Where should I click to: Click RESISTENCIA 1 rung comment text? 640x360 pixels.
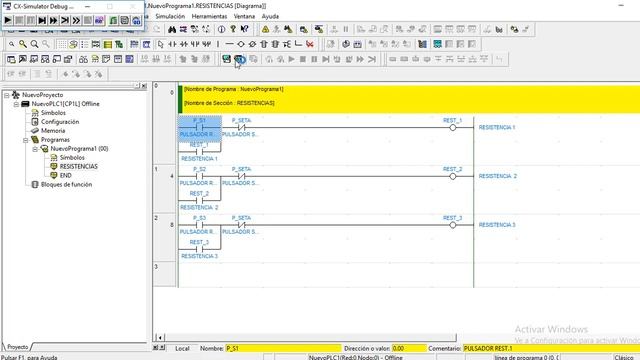coord(497,127)
